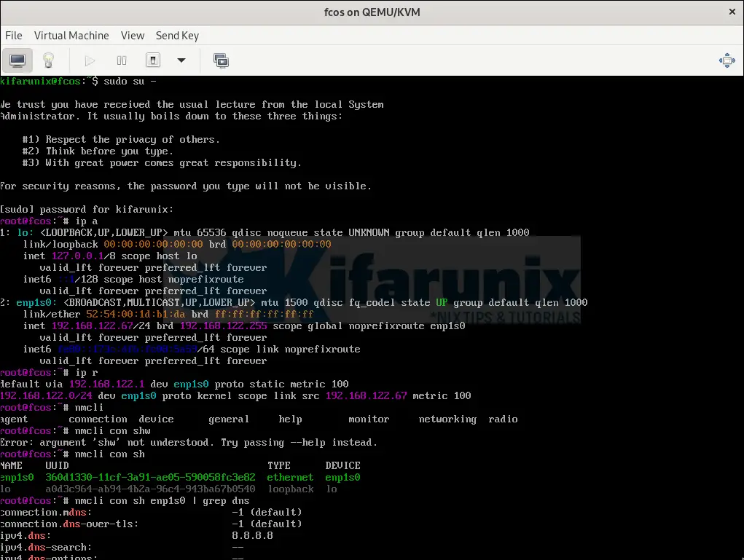Click the Run virtual machine play button
The image size is (744, 560).
tap(90, 60)
